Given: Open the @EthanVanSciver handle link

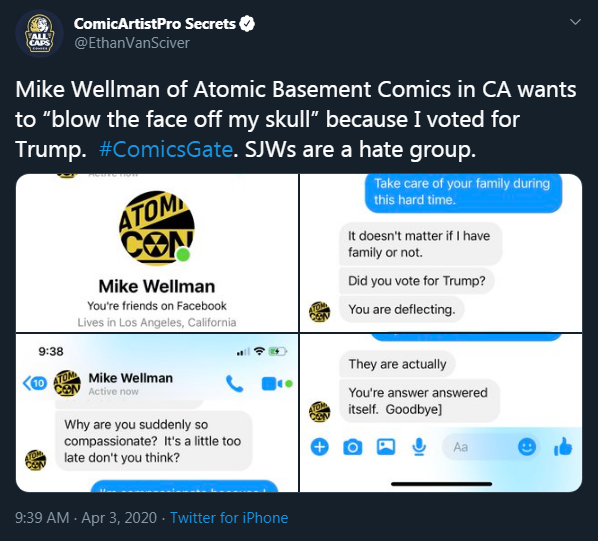Looking at the screenshot, I should tap(132, 43).
